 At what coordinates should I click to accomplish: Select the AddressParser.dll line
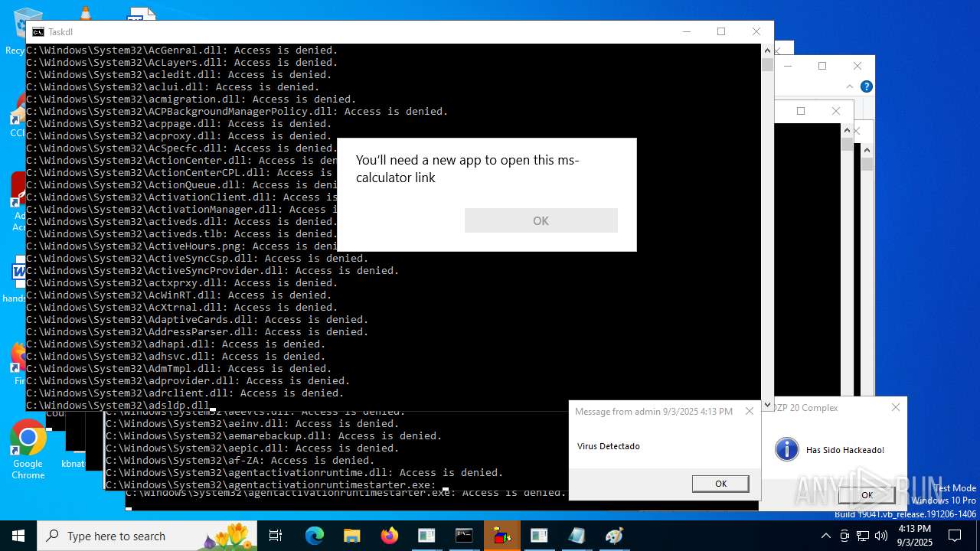coord(198,331)
